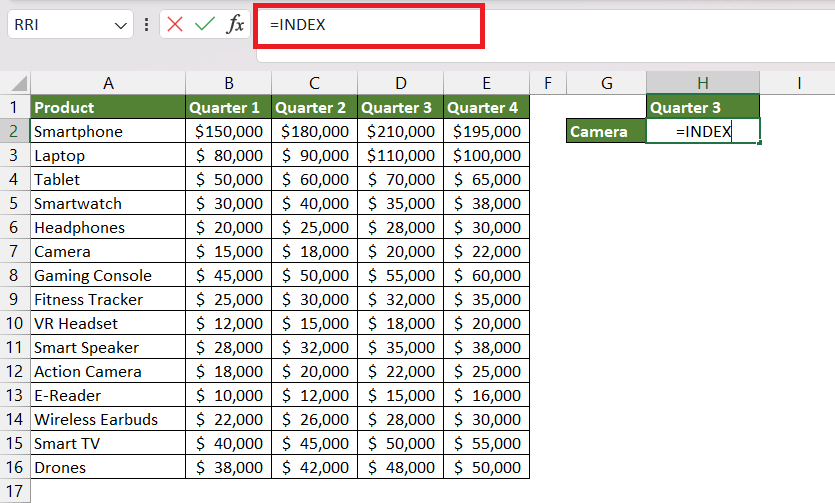This screenshot has height=503, width=835.
Task: Select row 16 header
Action: (x=14, y=467)
